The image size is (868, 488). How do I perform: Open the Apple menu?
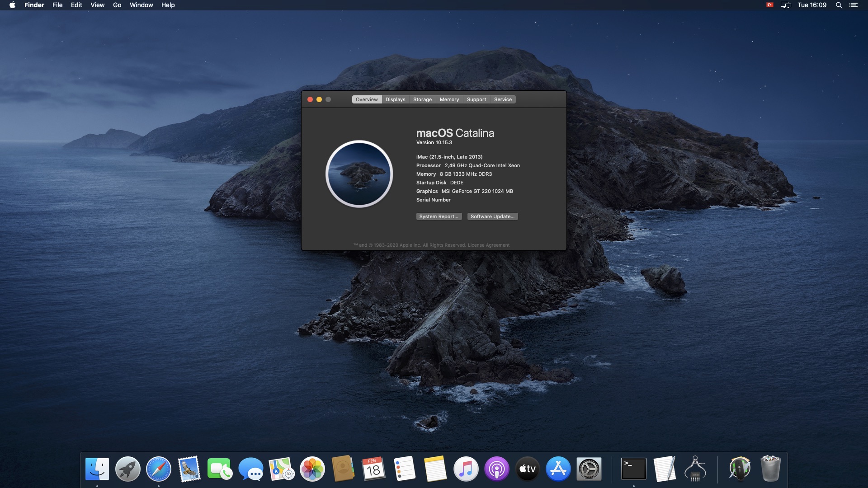12,5
